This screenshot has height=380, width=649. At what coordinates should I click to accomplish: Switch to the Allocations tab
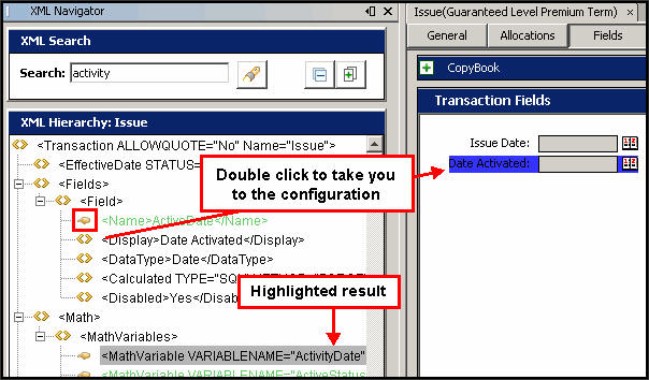527,36
